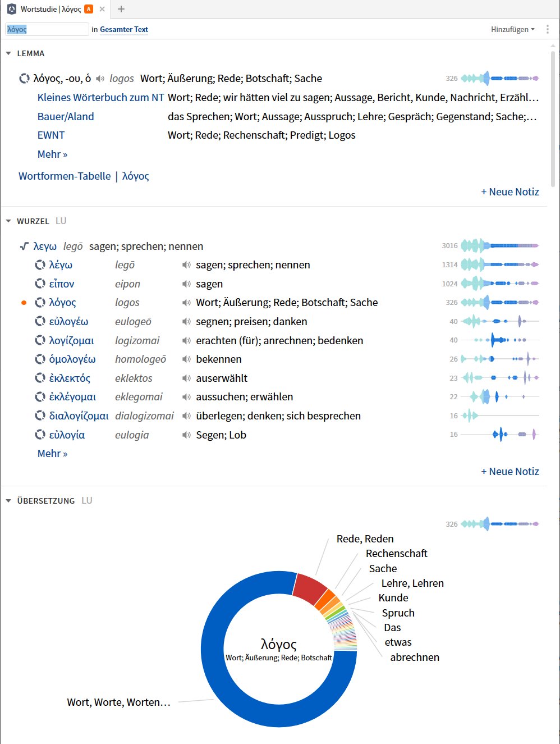Add Neue Notiz in Wurzel section

pyautogui.click(x=510, y=472)
